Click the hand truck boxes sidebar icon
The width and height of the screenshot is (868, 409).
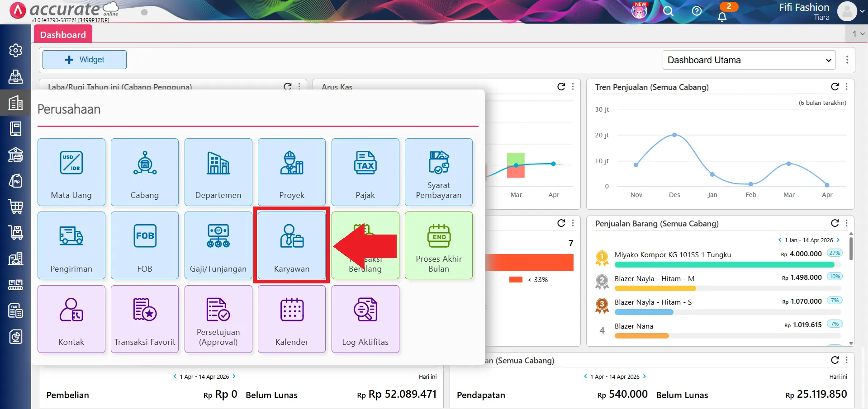(16, 233)
